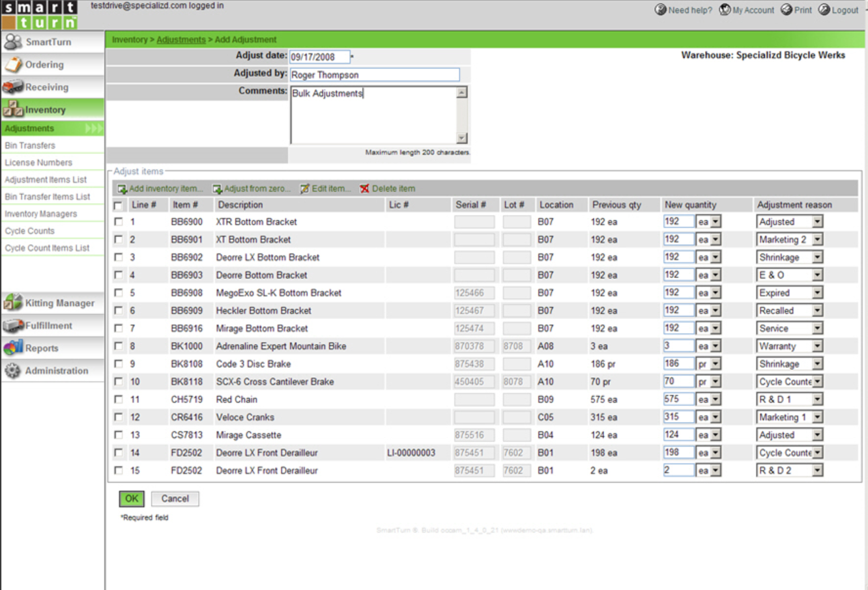
Task: Click the Kitting Manager icon
Action: pyautogui.click(x=13, y=302)
